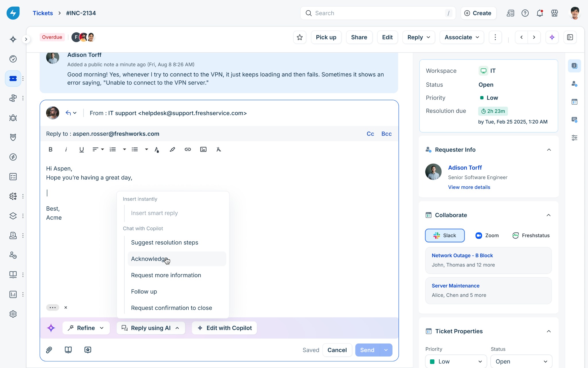Screen dimensions: 588x368
Task: Choose Request more information
Action: pyautogui.click(x=177, y=275)
